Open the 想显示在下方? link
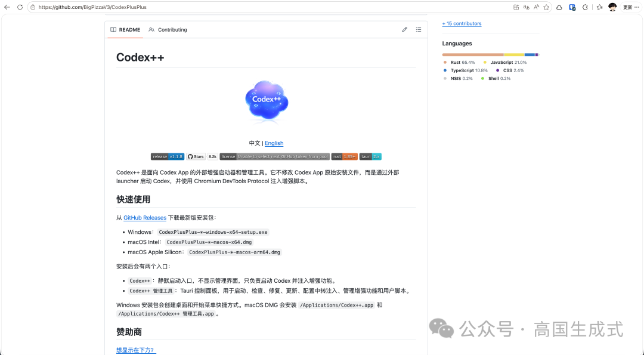The width and height of the screenshot is (644, 355). 136,350
